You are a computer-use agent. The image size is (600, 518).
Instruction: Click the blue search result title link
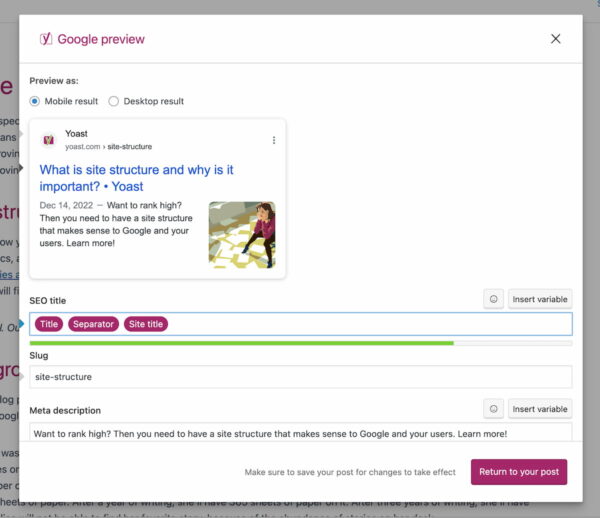[136, 178]
